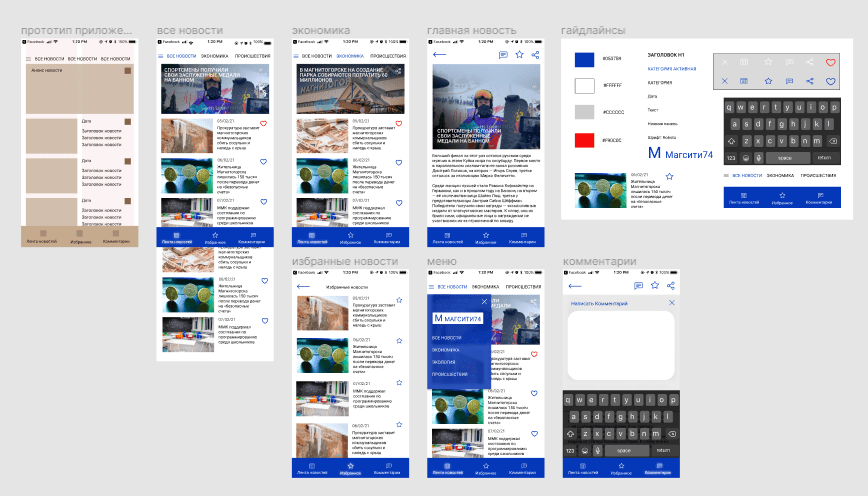Click star favorite icon in главная новость header
The height and width of the screenshot is (496, 868).
coord(518,55)
